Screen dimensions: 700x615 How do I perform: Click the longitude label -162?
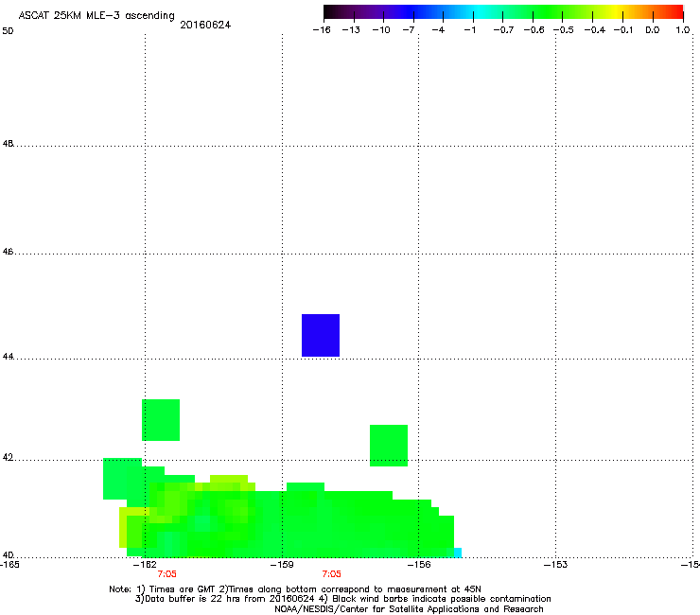click(146, 565)
